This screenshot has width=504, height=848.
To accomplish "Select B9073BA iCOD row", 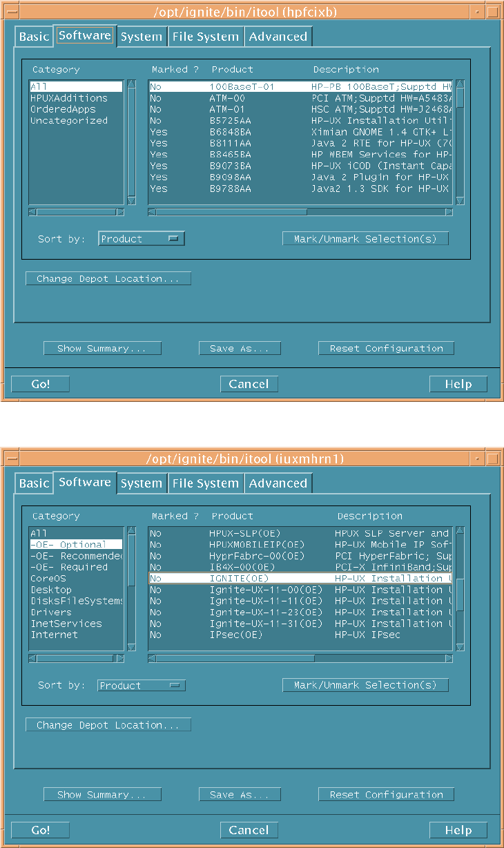I will [x=300, y=166].
